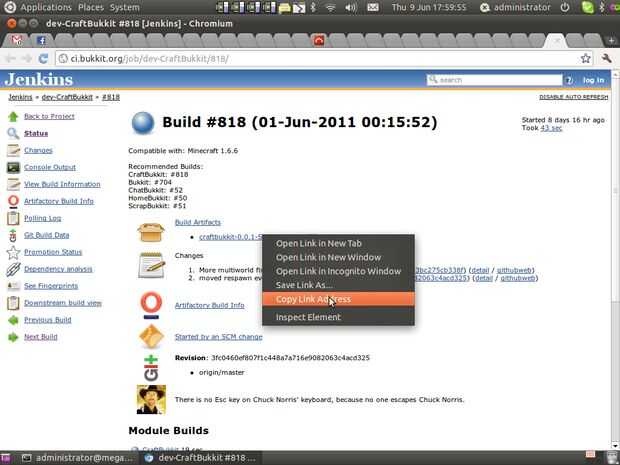Open the System menu in top panel
Viewport: 620px width, 465px height.
click(125, 7)
